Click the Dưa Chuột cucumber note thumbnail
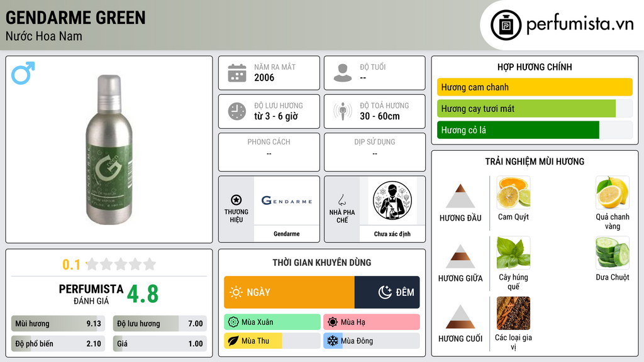Image resolution: width=644 pixels, height=362 pixels. coord(613,253)
